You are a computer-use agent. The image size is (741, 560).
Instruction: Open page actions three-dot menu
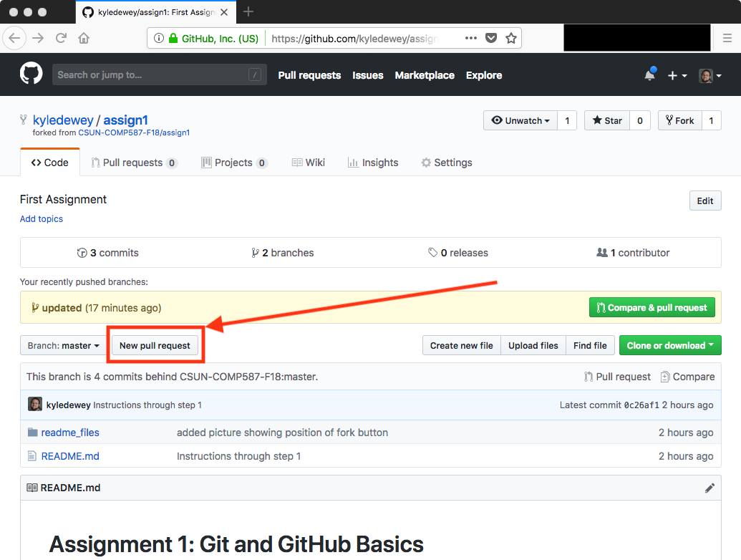(470, 38)
